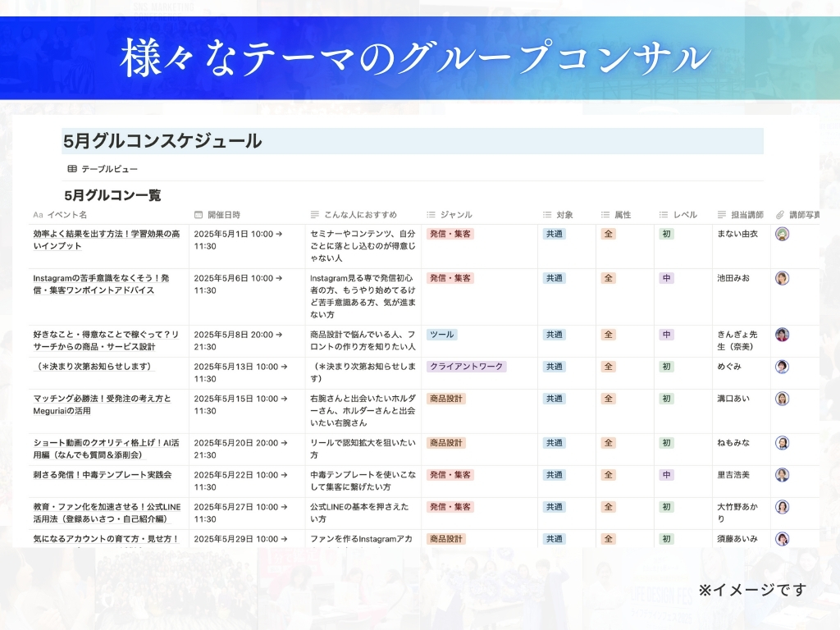Click the Aa icon in イベント名 column header

tap(38, 215)
